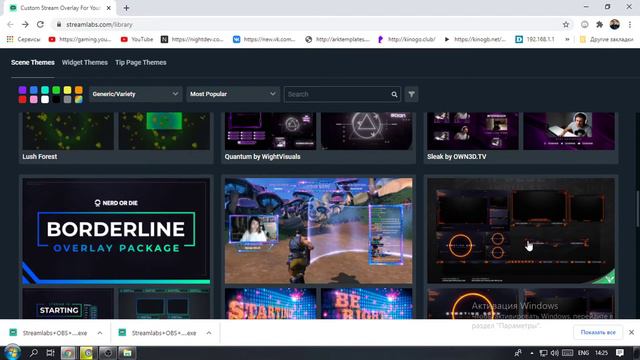Open first Streamlabs+OBS exe download
The image size is (640, 360).
(x=49, y=333)
